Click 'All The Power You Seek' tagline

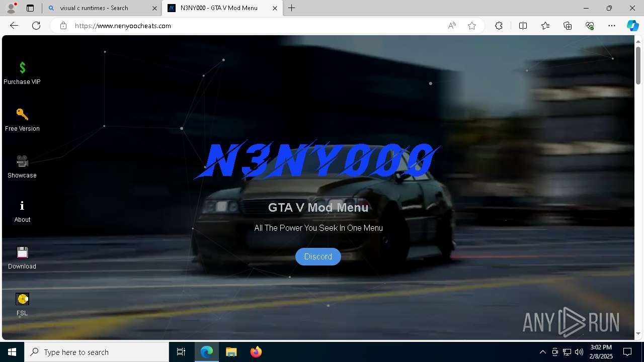tap(318, 228)
